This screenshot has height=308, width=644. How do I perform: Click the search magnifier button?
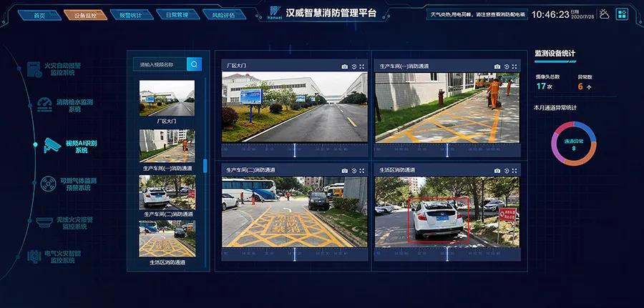click(x=194, y=64)
